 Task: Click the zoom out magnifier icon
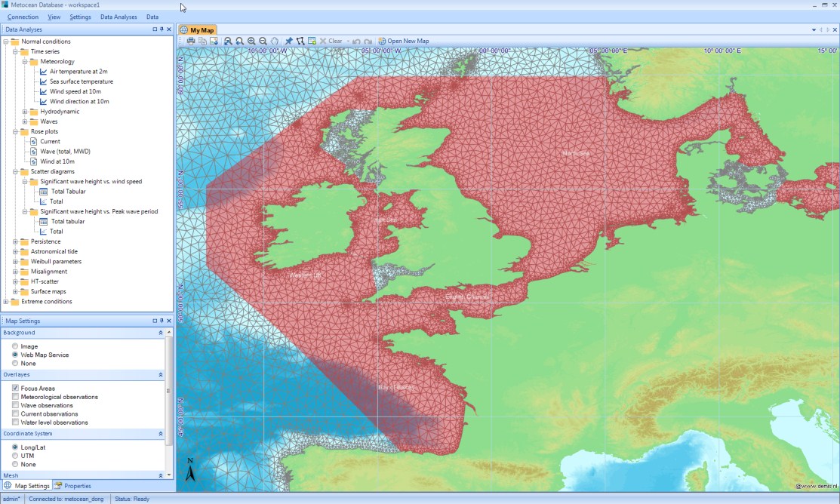click(x=263, y=41)
